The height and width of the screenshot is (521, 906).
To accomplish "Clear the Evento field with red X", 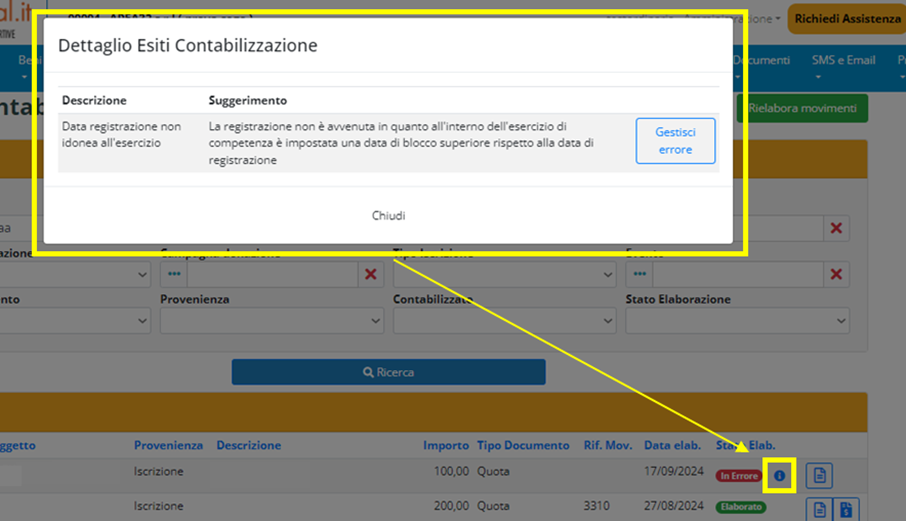I will point(836,274).
